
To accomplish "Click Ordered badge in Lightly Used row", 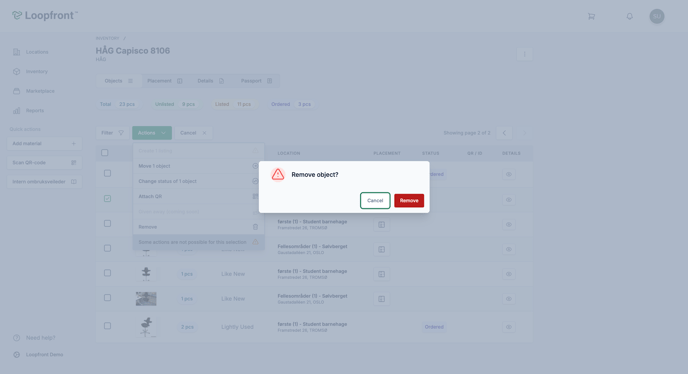I will (x=434, y=327).
